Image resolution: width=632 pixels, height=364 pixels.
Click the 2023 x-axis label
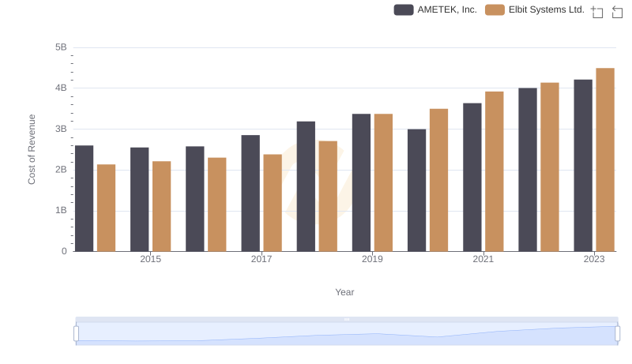pos(594,259)
